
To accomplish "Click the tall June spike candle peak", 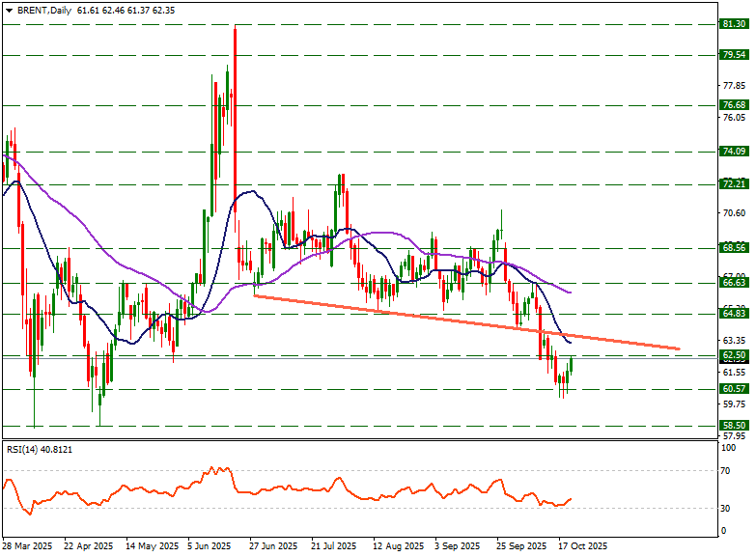I will point(235,29).
